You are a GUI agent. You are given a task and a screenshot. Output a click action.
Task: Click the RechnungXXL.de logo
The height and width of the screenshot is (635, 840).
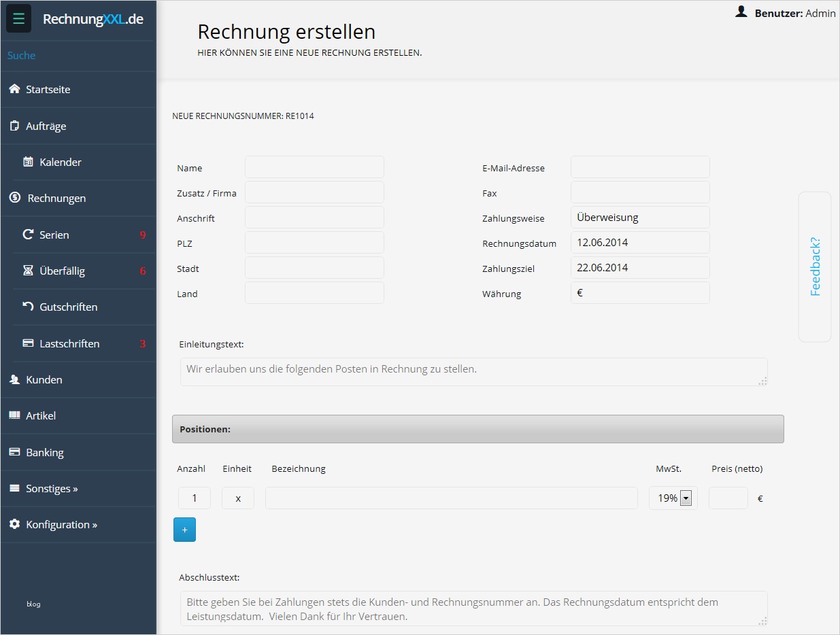tap(93, 19)
